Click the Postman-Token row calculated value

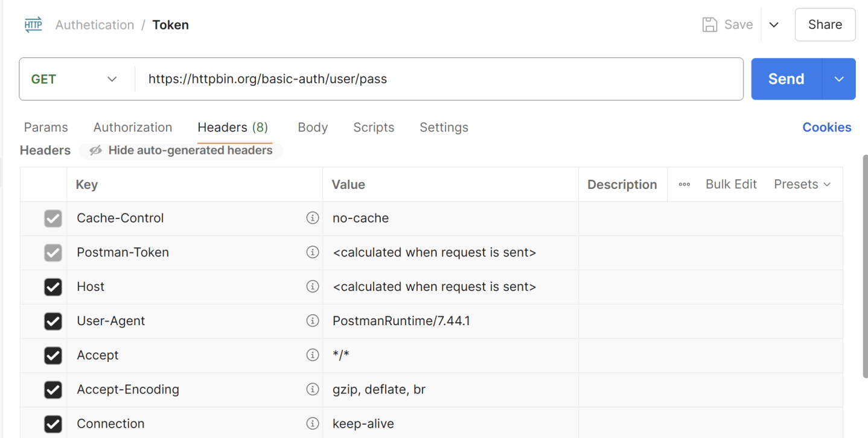pyautogui.click(x=435, y=252)
